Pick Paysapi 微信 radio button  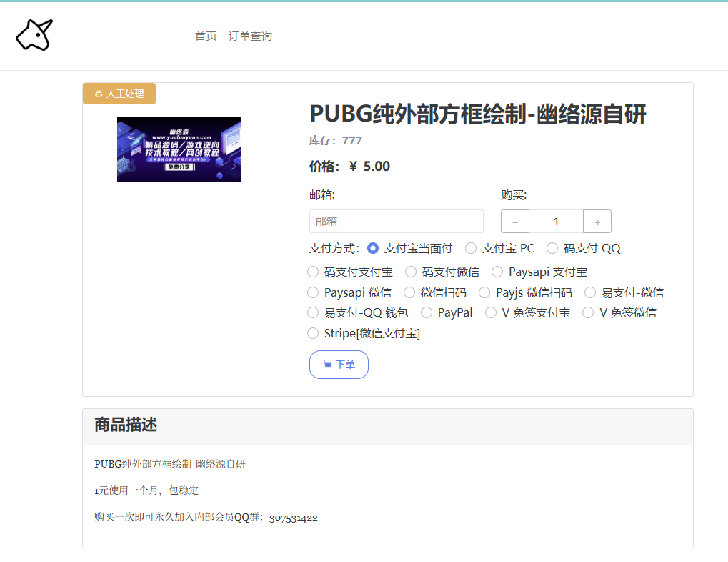tap(313, 292)
